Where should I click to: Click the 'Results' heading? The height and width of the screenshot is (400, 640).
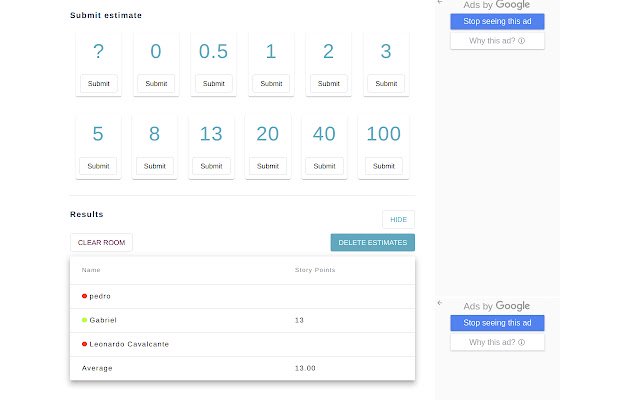tap(87, 214)
